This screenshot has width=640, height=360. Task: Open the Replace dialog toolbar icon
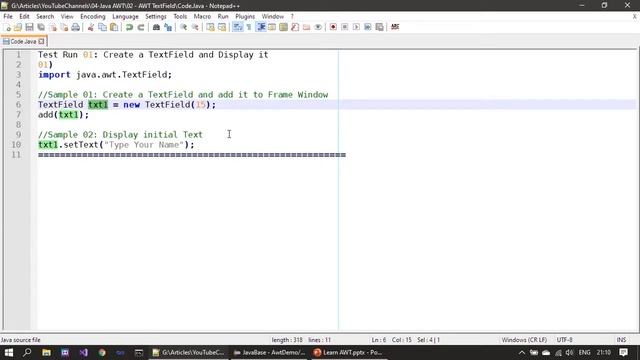click(x=168, y=27)
